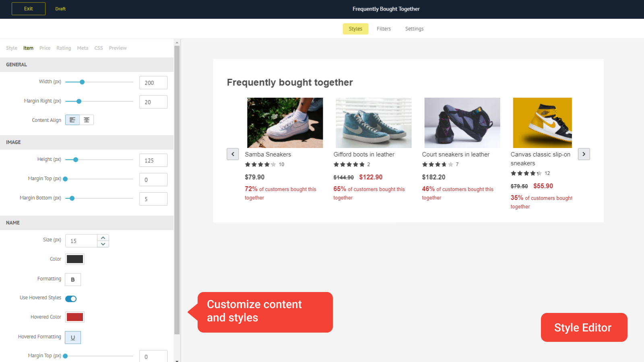The width and height of the screenshot is (644, 362).
Task: Click the Canvas slip-on product image
Action: point(542,123)
